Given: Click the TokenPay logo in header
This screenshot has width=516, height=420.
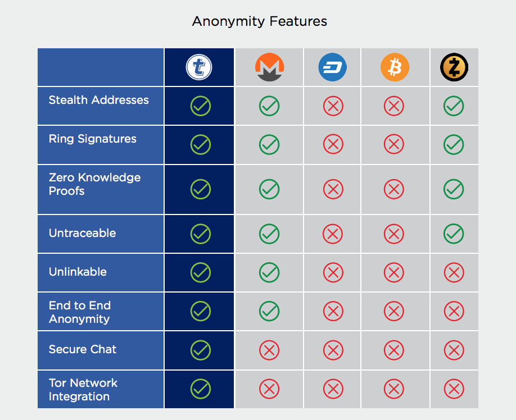Looking at the screenshot, I should (x=200, y=68).
